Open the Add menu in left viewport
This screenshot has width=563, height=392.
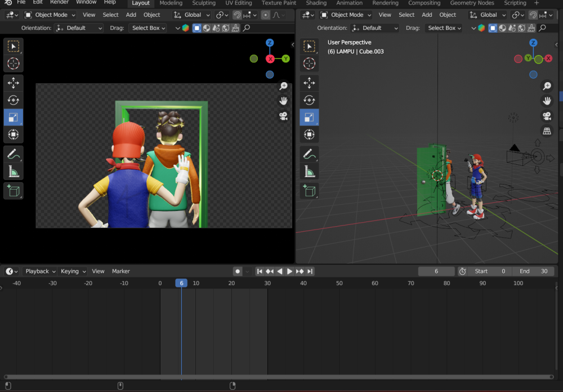click(131, 15)
